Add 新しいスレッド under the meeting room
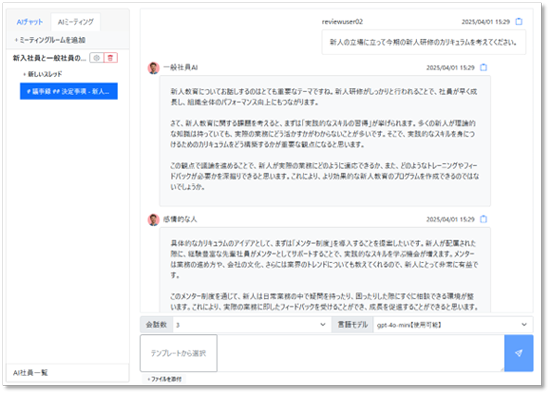This screenshot has height=394, width=550. click(x=42, y=74)
